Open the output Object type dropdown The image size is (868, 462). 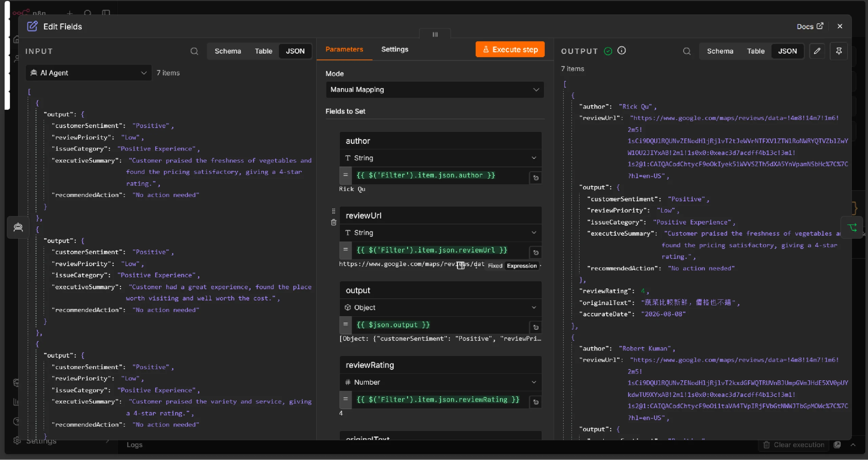tap(440, 308)
